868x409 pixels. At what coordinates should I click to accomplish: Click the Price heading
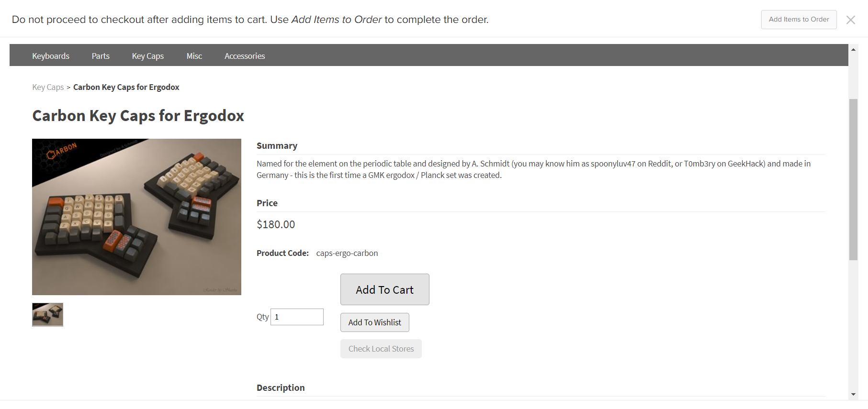tap(267, 203)
